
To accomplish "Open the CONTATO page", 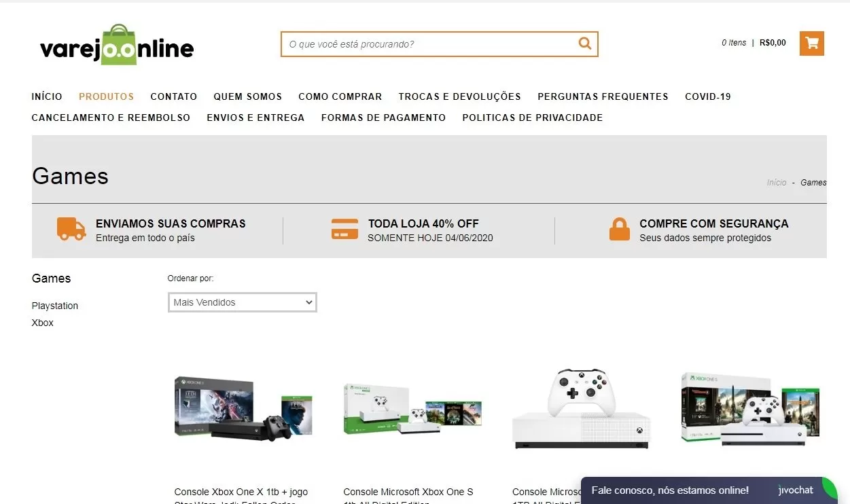I will (174, 96).
